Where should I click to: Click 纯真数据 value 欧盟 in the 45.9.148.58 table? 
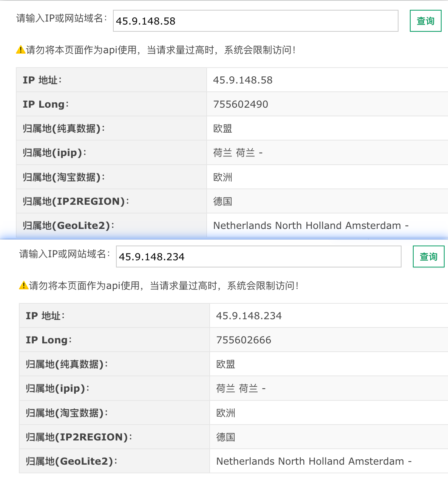(222, 128)
